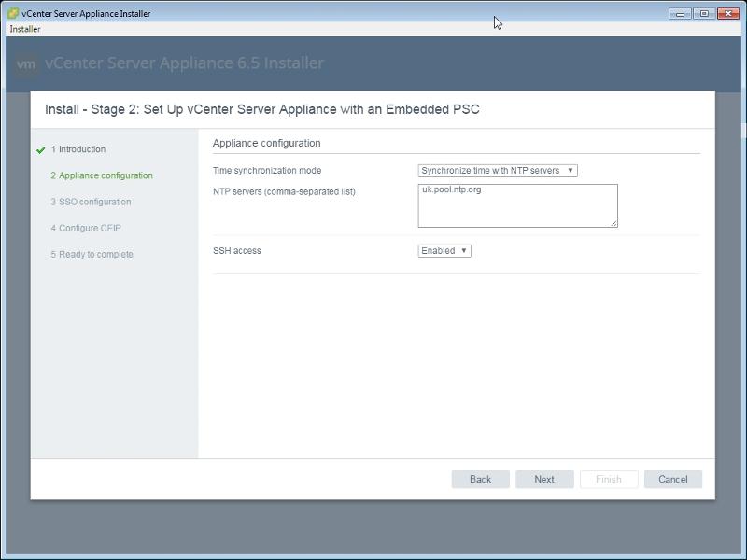Image resolution: width=747 pixels, height=560 pixels.
Task: Click 'vCenter Server Appliance 6.5 Installer' header text
Action: tap(184, 63)
